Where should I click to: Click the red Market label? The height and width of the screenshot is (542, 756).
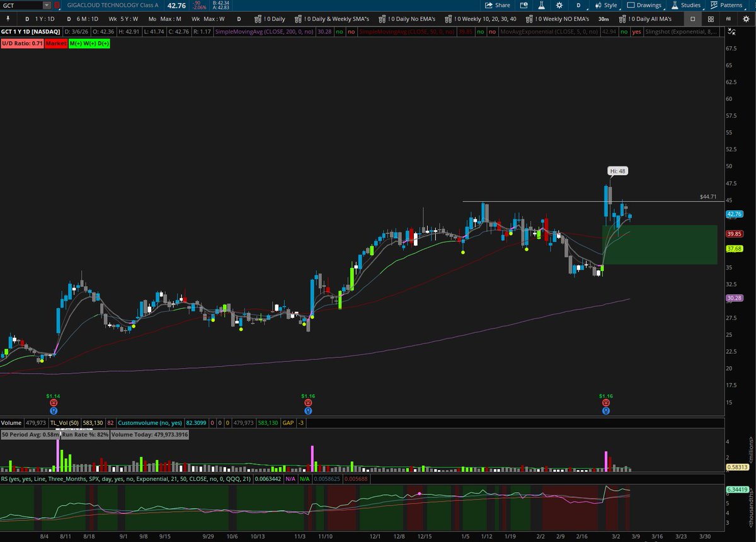[56, 43]
